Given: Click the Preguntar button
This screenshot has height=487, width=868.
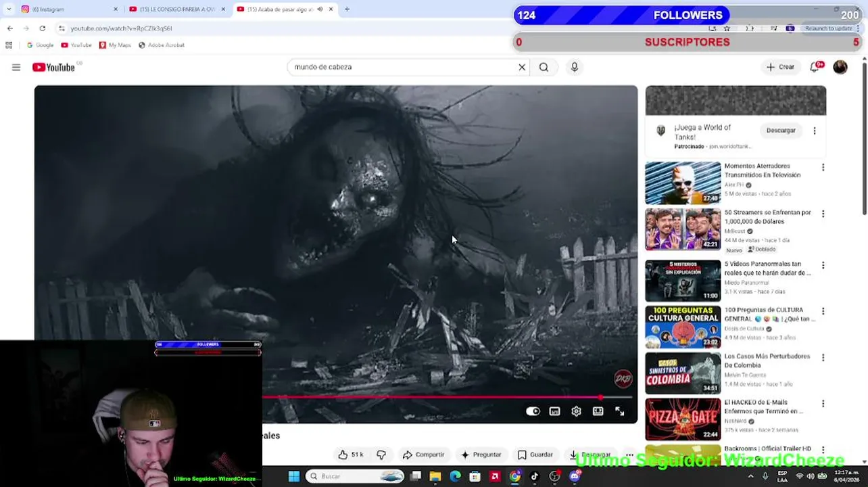Looking at the screenshot, I should coord(481,455).
